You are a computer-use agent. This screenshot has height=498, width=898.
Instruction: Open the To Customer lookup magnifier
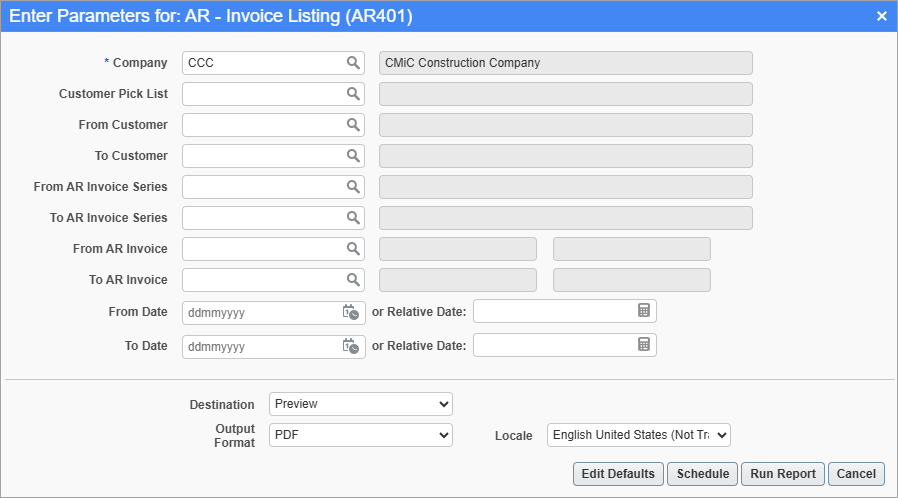(x=353, y=156)
